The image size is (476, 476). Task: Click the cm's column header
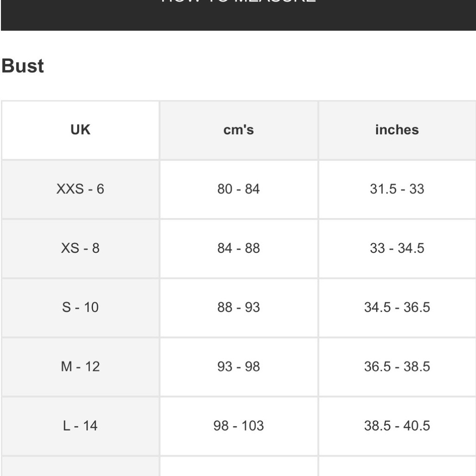[238, 129]
